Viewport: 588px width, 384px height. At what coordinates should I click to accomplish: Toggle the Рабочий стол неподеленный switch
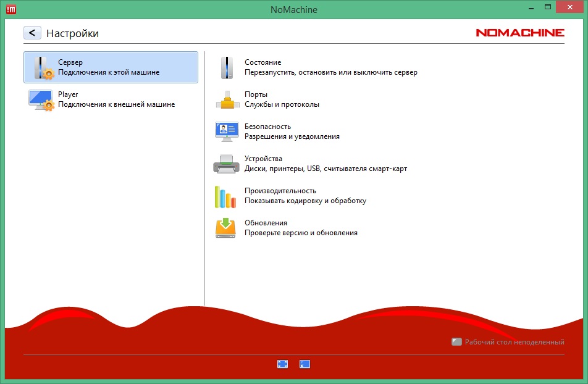(x=456, y=341)
